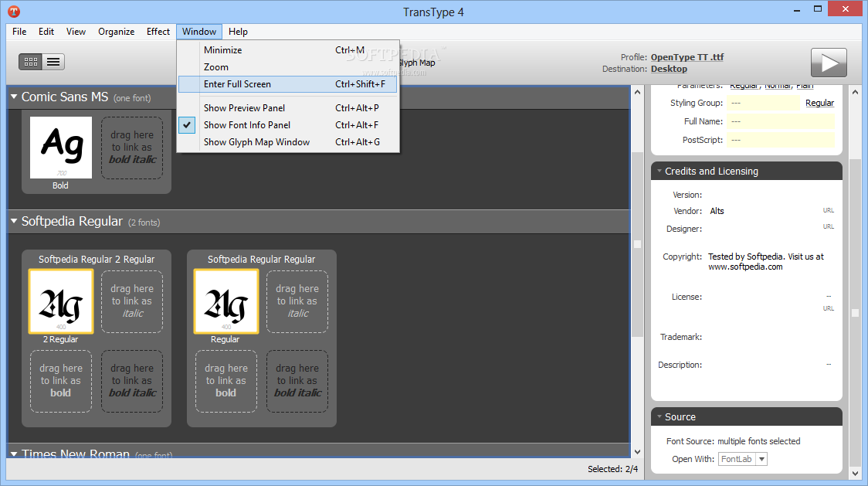Click italic drop slot under Softpedia Regular Regular
Screen dimensions: 868x486
pos(297,301)
